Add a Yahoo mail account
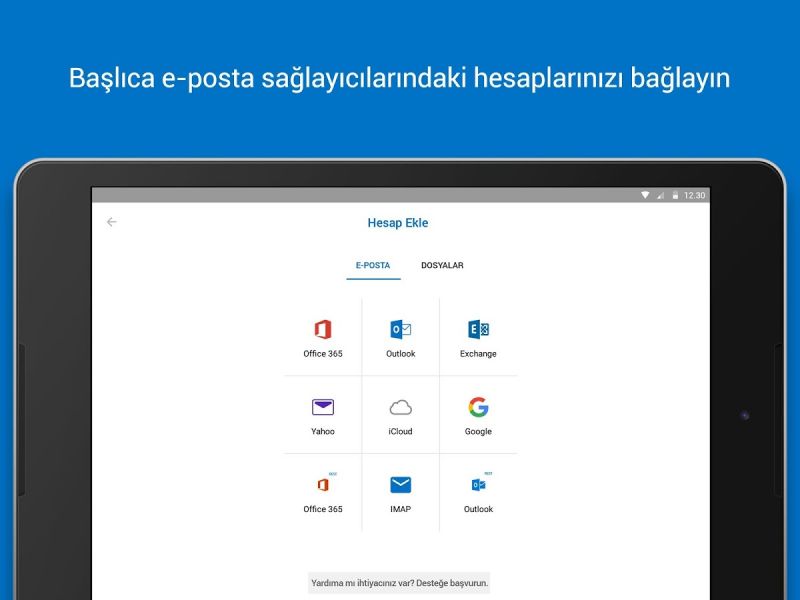Viewport: 800px width, 600px height. coord(323,407)
